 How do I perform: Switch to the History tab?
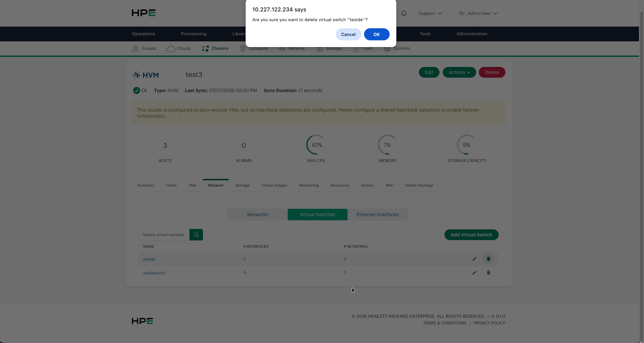coord(367,185)
